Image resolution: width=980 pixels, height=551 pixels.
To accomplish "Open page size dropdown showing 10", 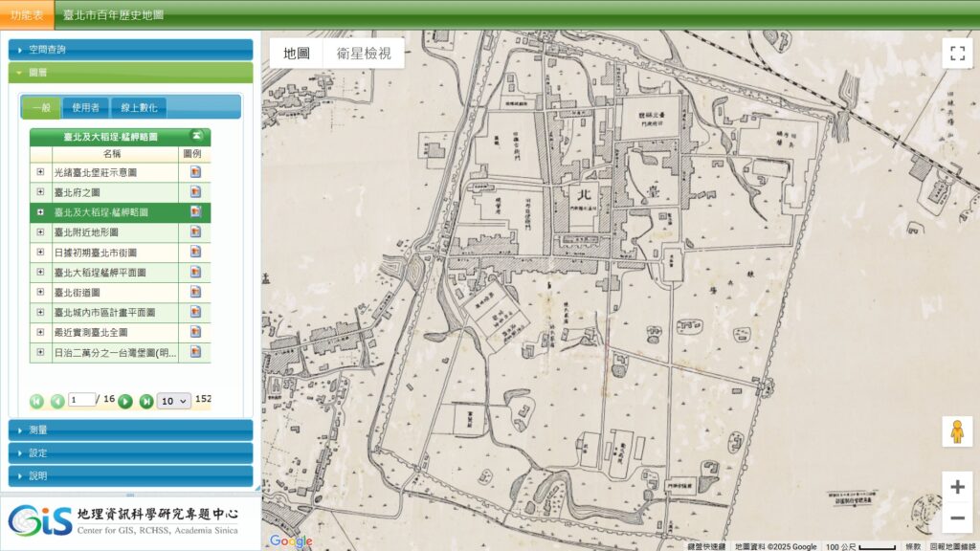I will [x=174, y=401].
